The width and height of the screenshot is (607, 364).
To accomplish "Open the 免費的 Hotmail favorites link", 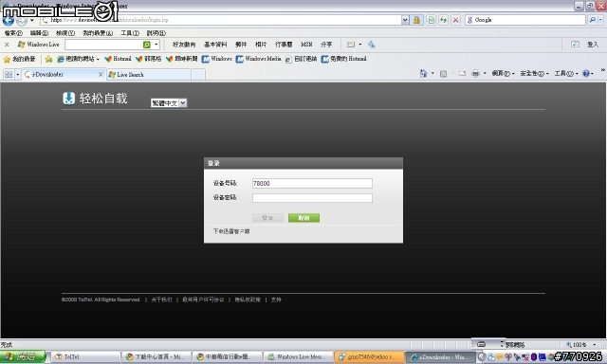I will point(343,59).
